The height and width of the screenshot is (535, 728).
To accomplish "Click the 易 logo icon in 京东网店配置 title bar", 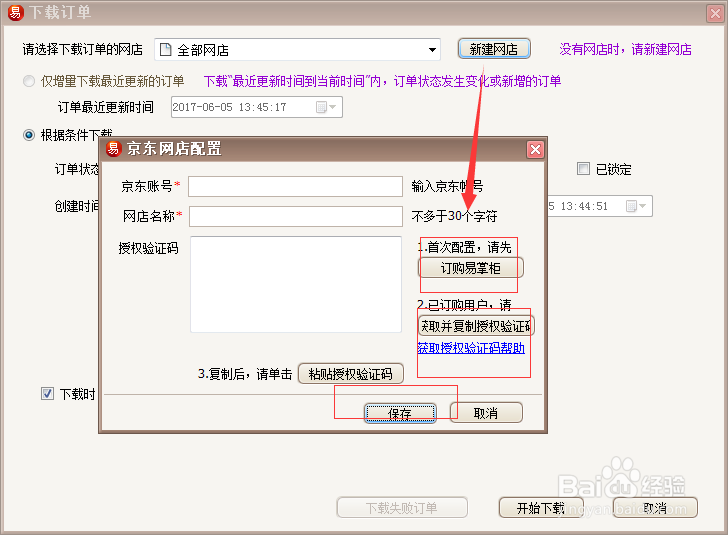I will (x=113, y=149).
